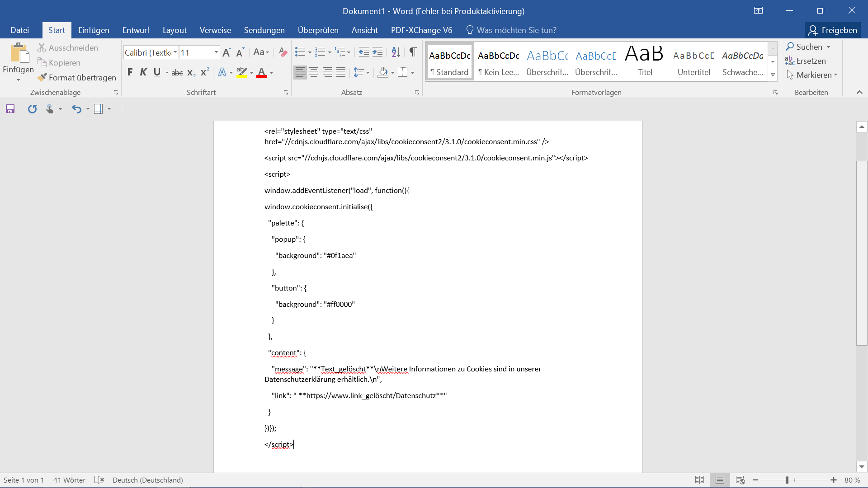Click the Ersetzen button
The image size is (868, 488).
tap(806, 61)
